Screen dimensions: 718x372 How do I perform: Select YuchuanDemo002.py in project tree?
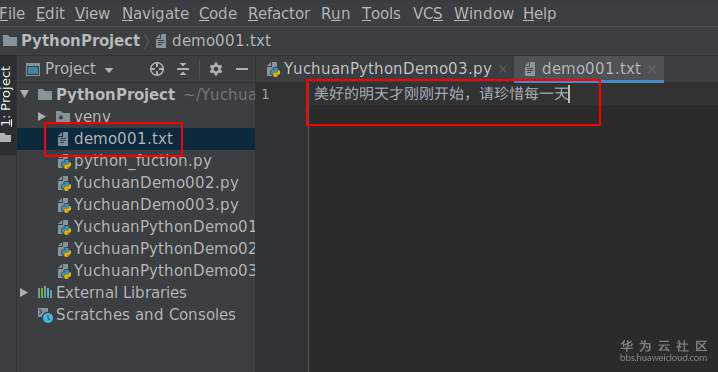point(156,183)
